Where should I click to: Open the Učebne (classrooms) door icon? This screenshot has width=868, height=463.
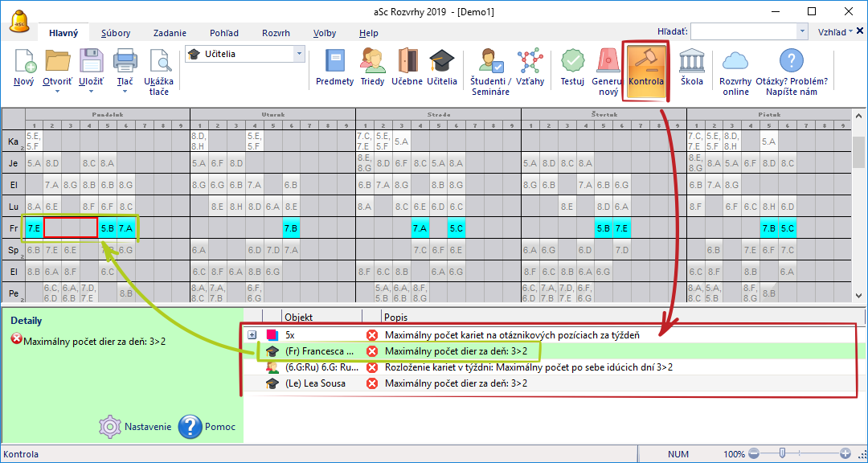[x=407, y=63]
